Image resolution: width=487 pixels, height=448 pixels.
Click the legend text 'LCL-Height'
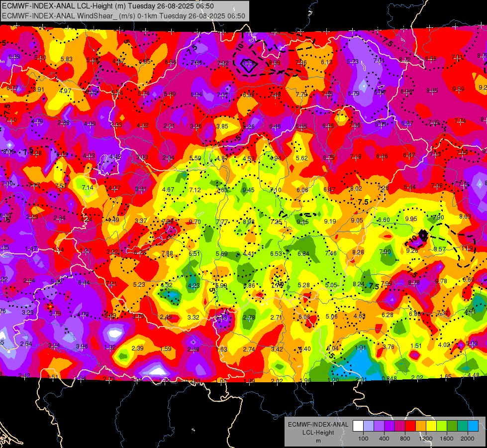coord(318,433)
